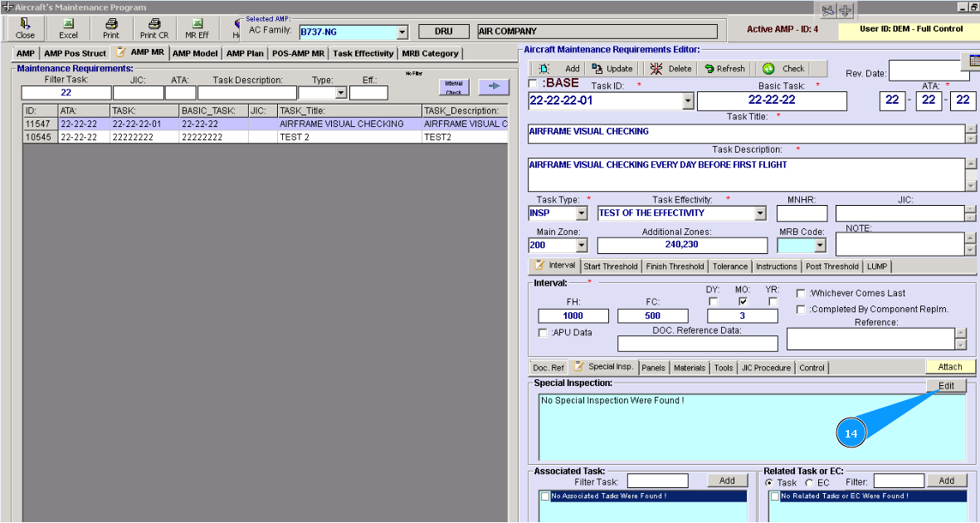980x523 pixels.
Task: Click the Special Inspection Edit button
Action: pos(946,386)
